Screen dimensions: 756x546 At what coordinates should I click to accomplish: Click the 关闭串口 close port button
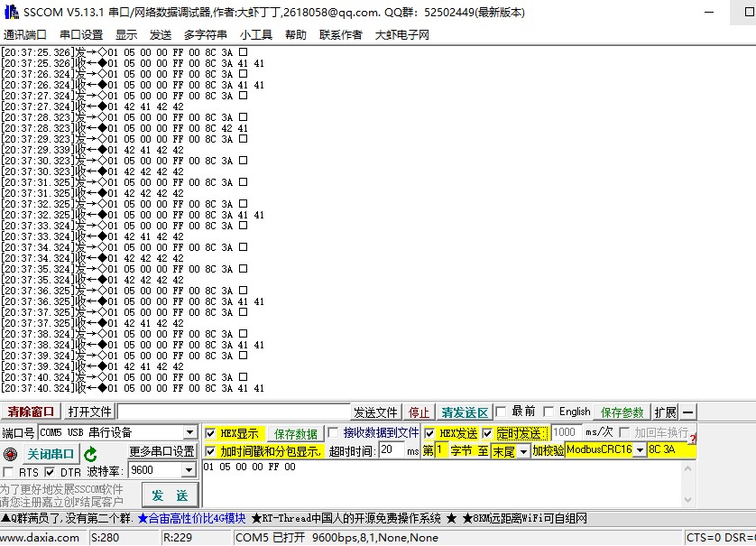(50, 453)
